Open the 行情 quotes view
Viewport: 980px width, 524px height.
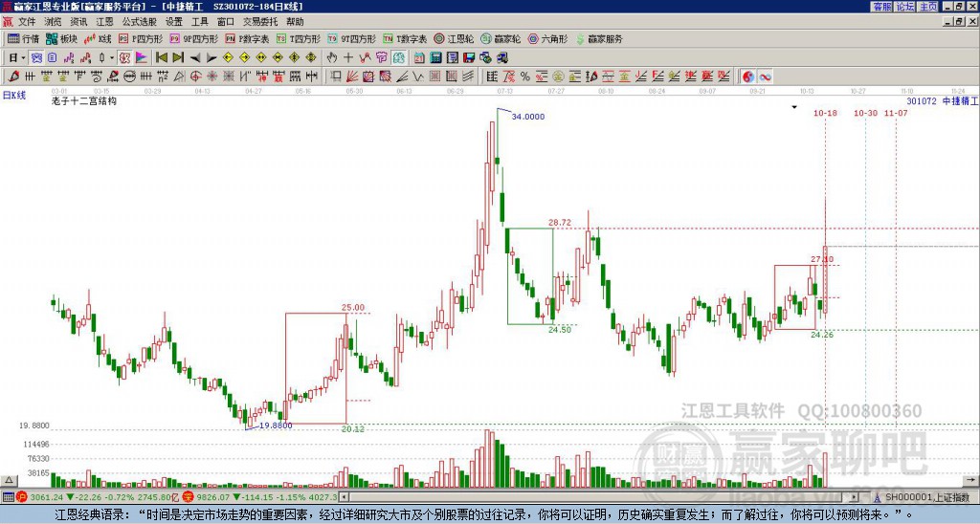pos(24,38)
